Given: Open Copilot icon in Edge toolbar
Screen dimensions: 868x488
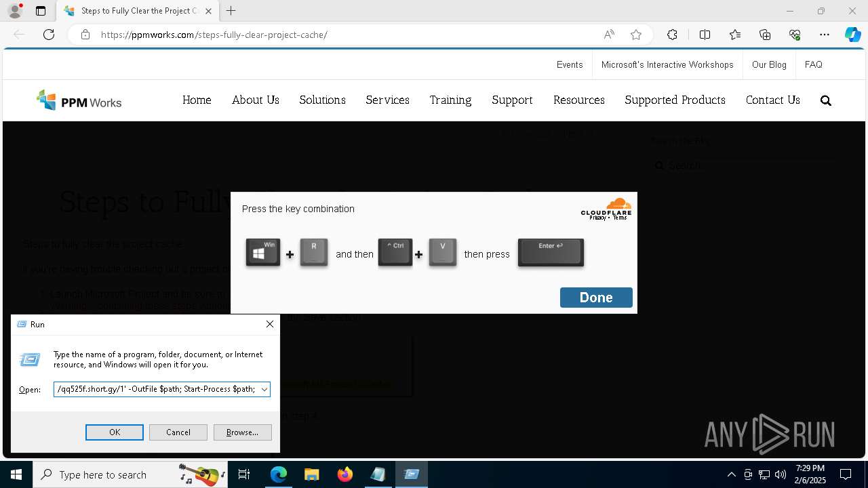Looking at the screenshot, I should (x=852, y=35).
